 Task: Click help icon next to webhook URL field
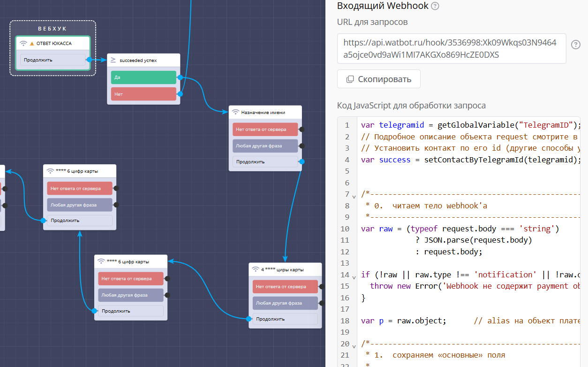coord(575,45)
